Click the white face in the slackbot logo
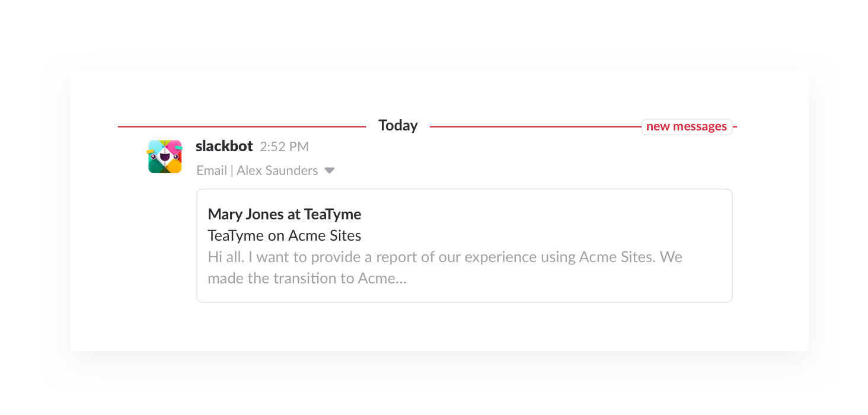868x415 pixels. pyautogui.click(x=165, y=157)
